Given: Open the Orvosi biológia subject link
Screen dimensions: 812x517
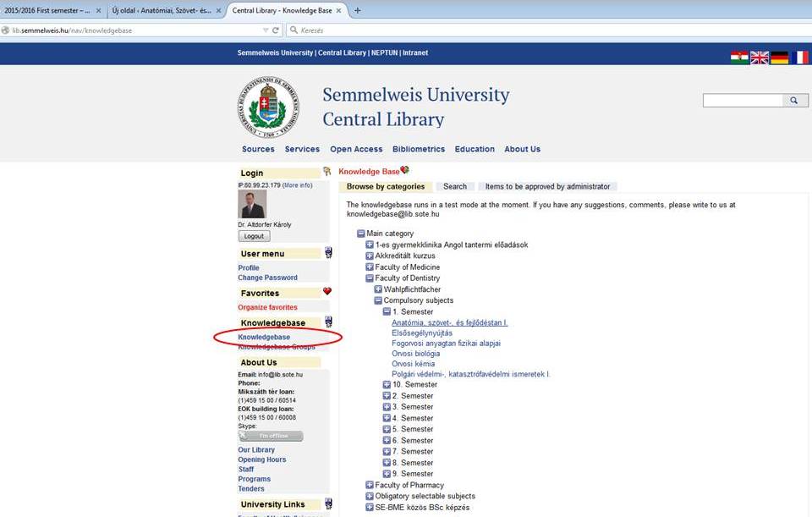Looking at the screenshot, I should (x=416, y=354).
